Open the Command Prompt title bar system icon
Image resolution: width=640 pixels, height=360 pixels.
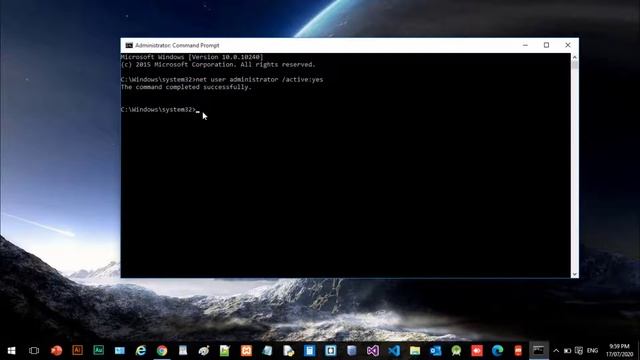coord(129,45)
